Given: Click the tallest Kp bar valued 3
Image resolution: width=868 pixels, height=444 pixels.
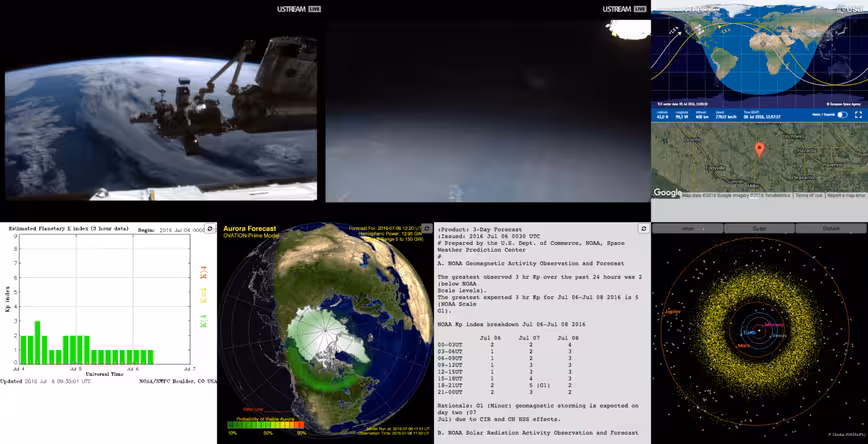Looking at the screenshot, I should [x=37, y=342].
